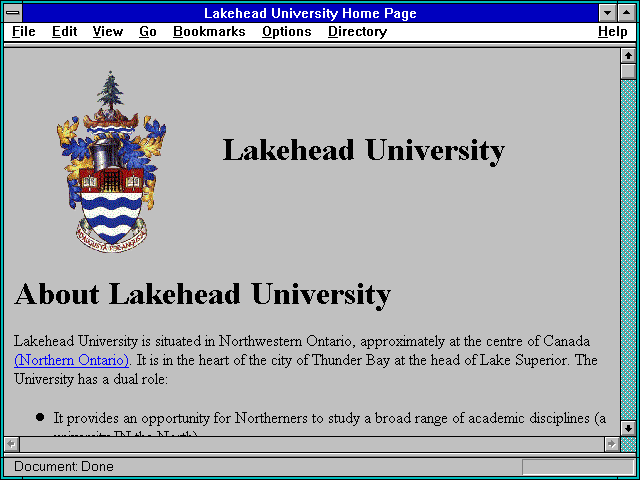This screenshot has height=480, width=640.
Task: Click the horizontal scrollbar right arrow
Action: 611,444
